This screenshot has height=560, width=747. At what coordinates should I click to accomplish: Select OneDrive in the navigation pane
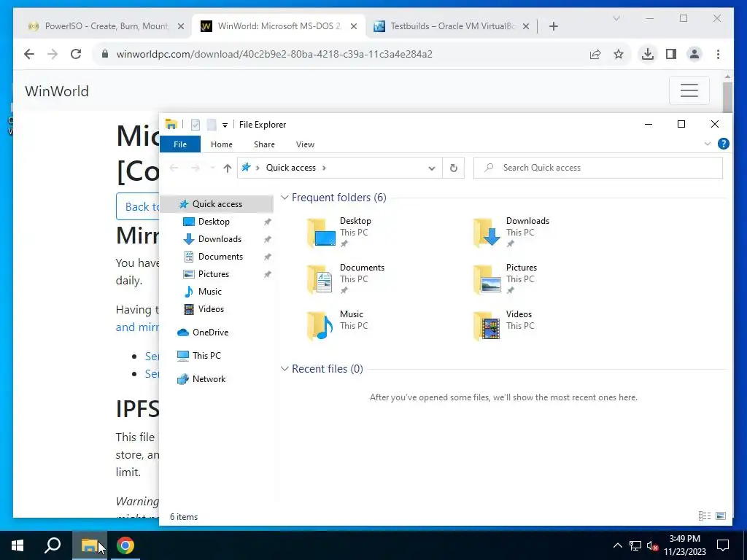click(x=209, y=332)
